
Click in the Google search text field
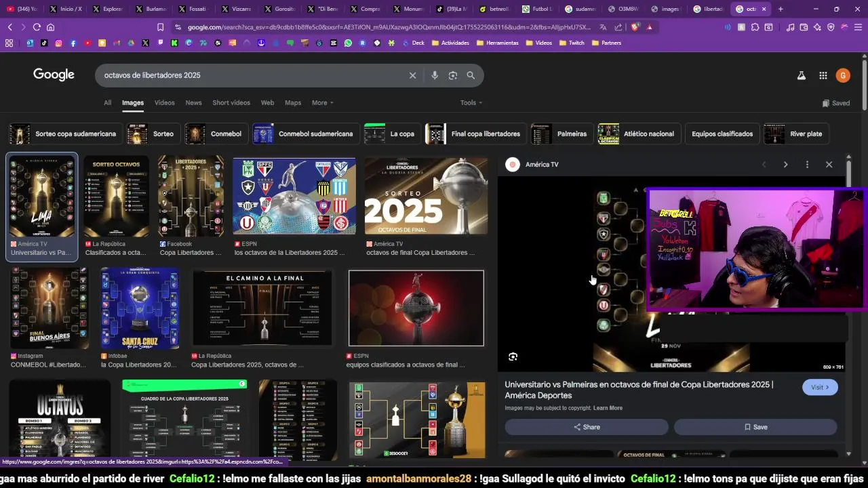click(x=251, y=75)
